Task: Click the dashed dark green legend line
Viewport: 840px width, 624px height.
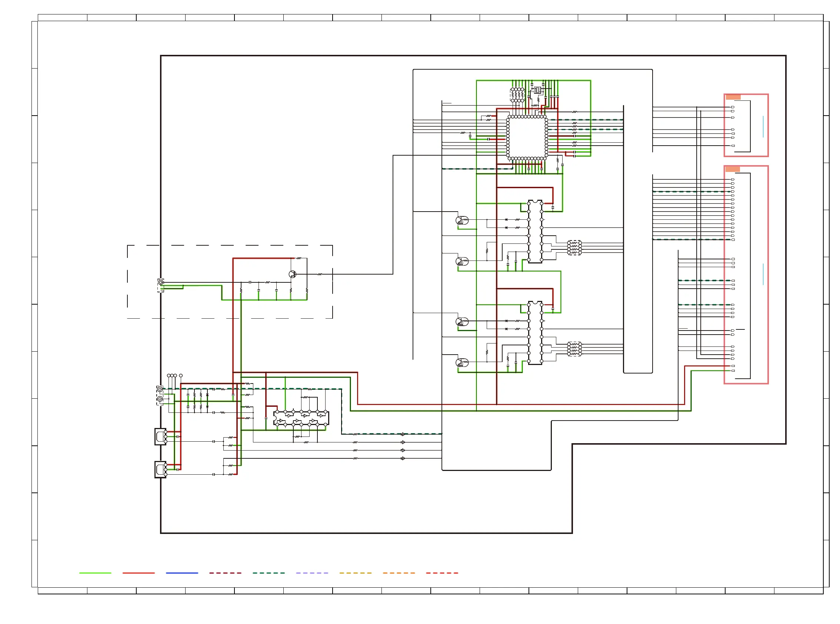Action: coord(269,573)
